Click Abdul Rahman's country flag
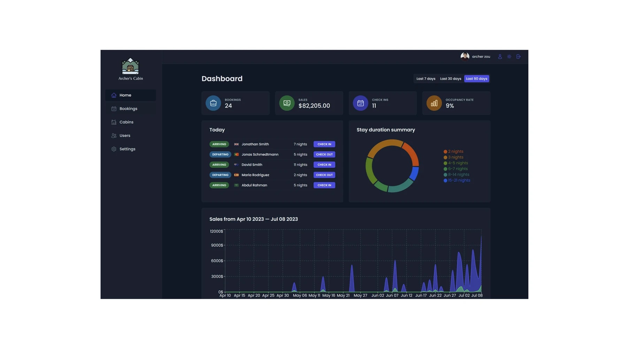 (x=236, y=185)
